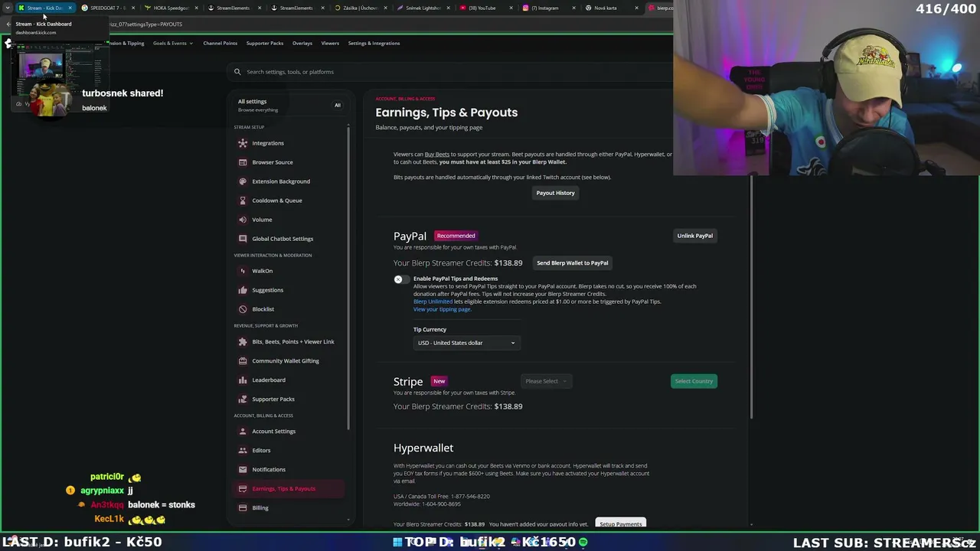980x551 pixels.
Task: Open the Viewers navigation item
Action: click(x=330, y=43)
